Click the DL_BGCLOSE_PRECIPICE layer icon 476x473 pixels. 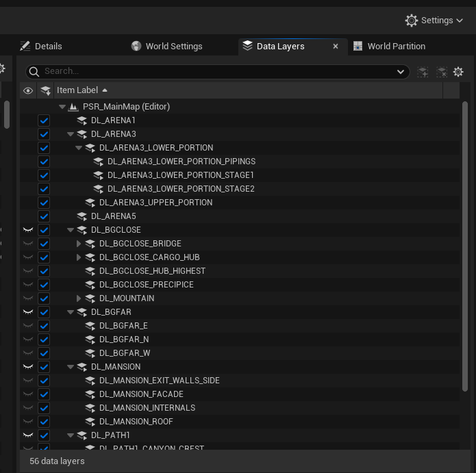click(x=90, y=285)
